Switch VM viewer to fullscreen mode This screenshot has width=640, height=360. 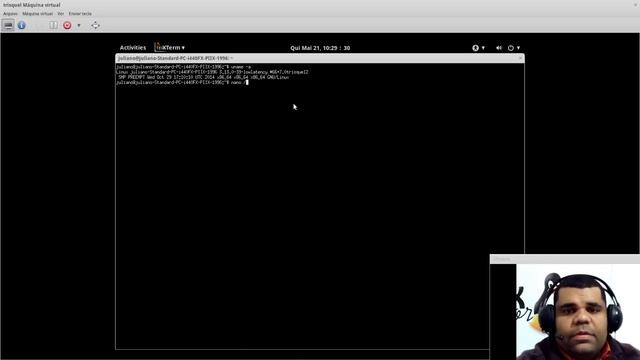(95, 25)
